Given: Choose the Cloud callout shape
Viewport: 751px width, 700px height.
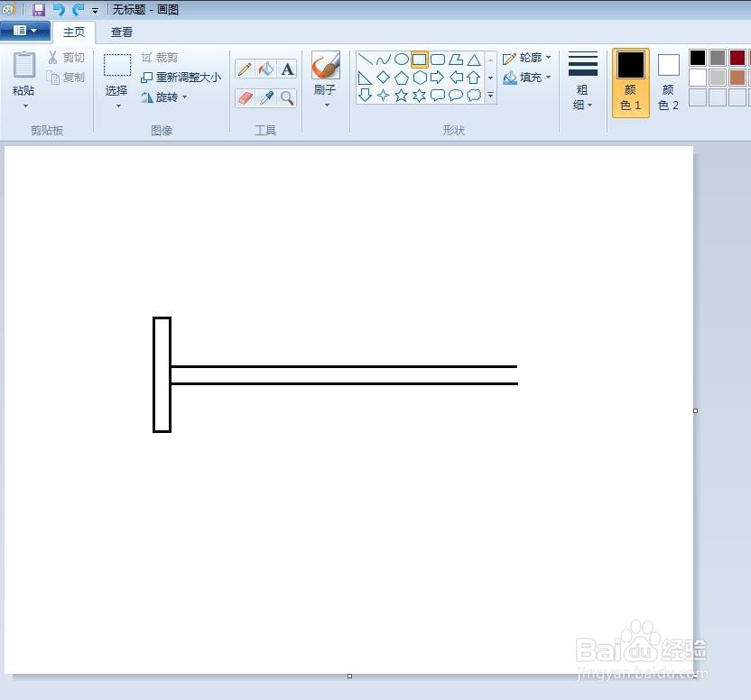Looking at the screenshot, I should coord(474,96).
